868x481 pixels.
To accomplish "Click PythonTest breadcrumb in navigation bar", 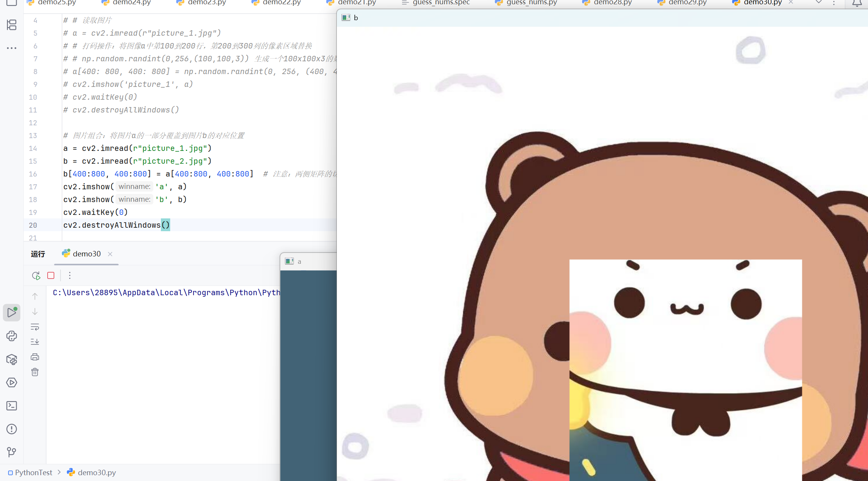I will coord(33,472).
